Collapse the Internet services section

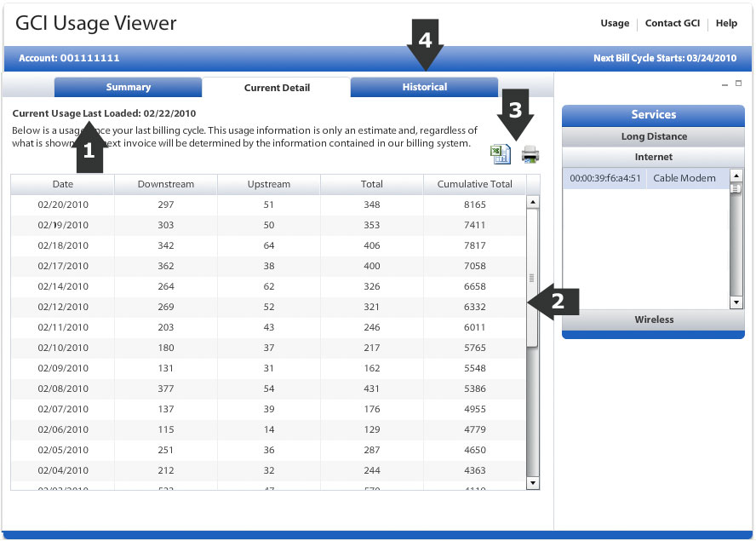pos(653,157)
